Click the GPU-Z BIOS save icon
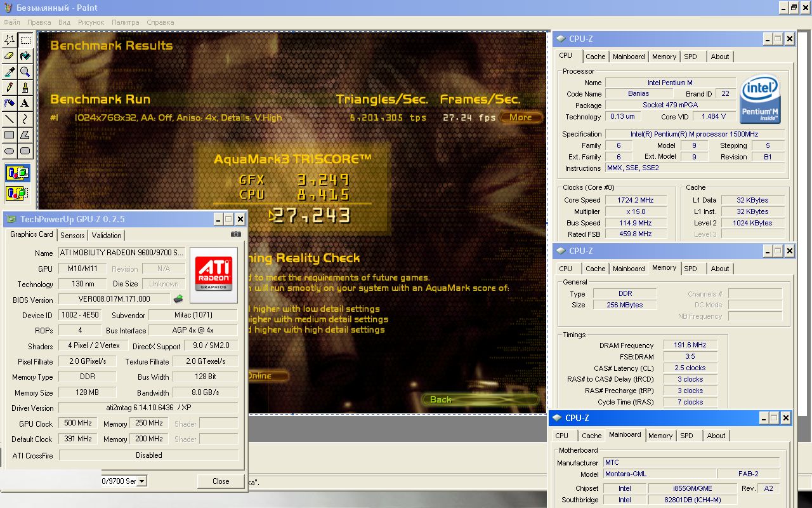Viewport: 812px width, 508px height. (x=178, y=299)
